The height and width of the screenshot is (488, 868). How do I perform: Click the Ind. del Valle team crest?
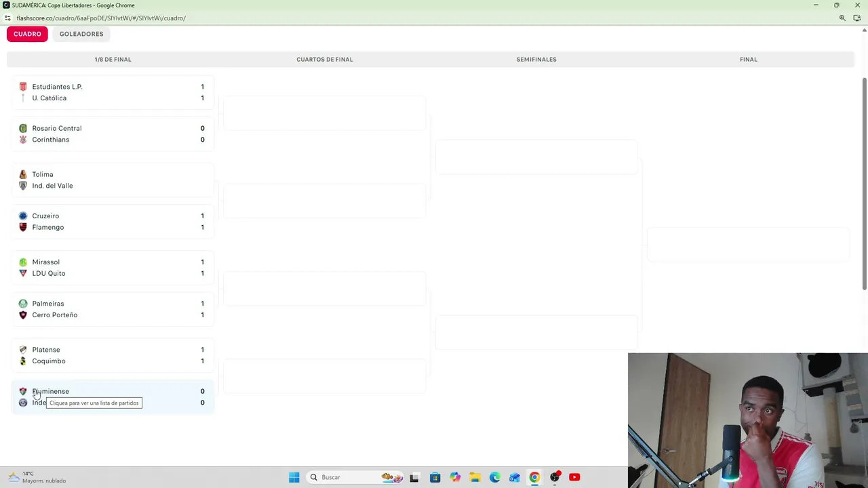(23, 186)
